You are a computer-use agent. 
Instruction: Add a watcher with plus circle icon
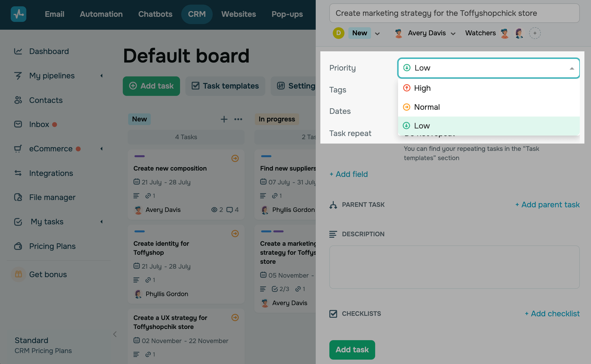point(535,33)
